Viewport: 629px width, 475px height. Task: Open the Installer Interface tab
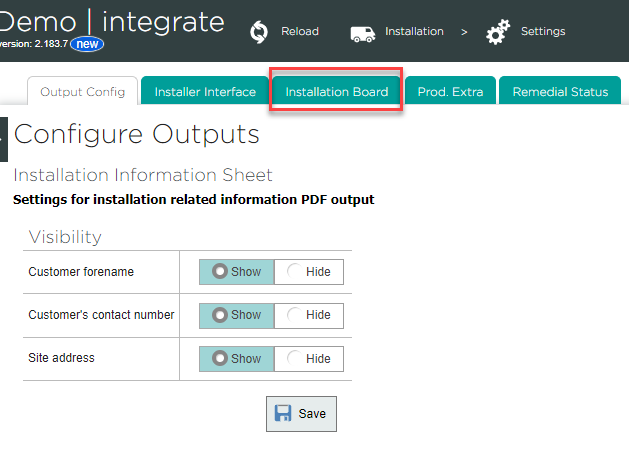point(205,91)
